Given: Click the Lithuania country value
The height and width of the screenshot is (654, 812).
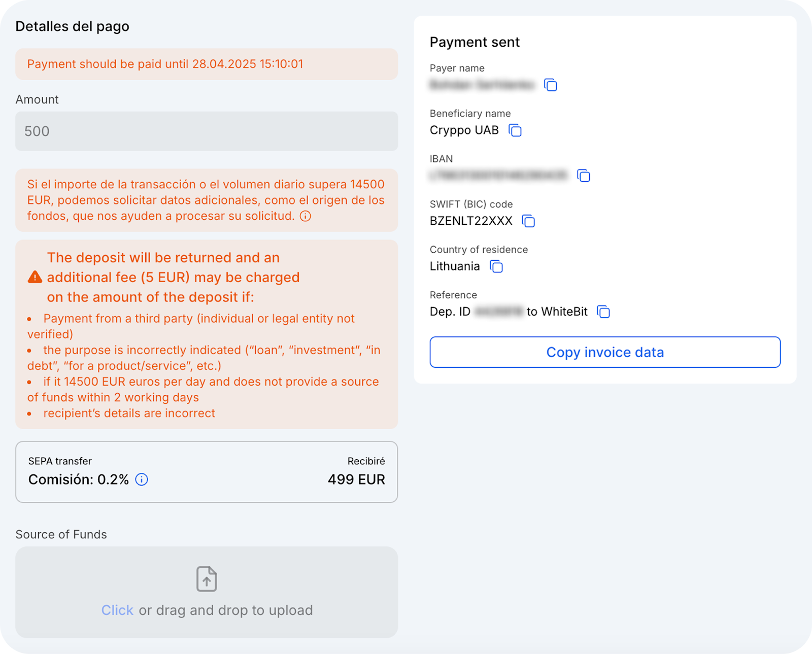Looking at the screenshot, I should [x=454, y=266].
